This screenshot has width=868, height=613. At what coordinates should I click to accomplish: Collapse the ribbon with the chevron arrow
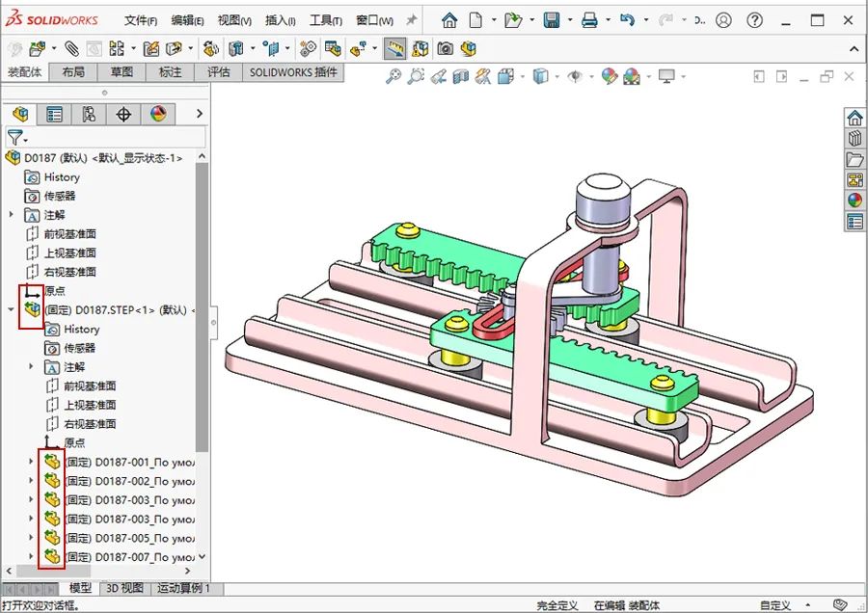coord(854,49)
